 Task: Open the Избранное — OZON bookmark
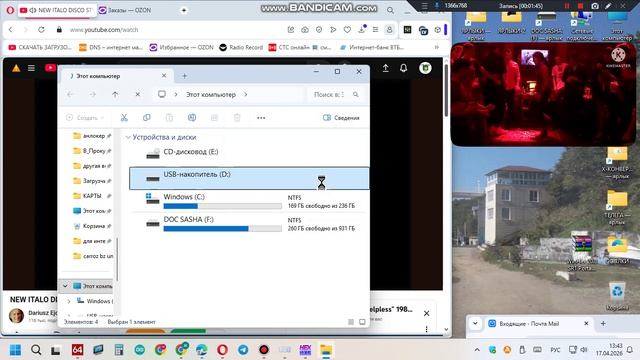[181, 47]
